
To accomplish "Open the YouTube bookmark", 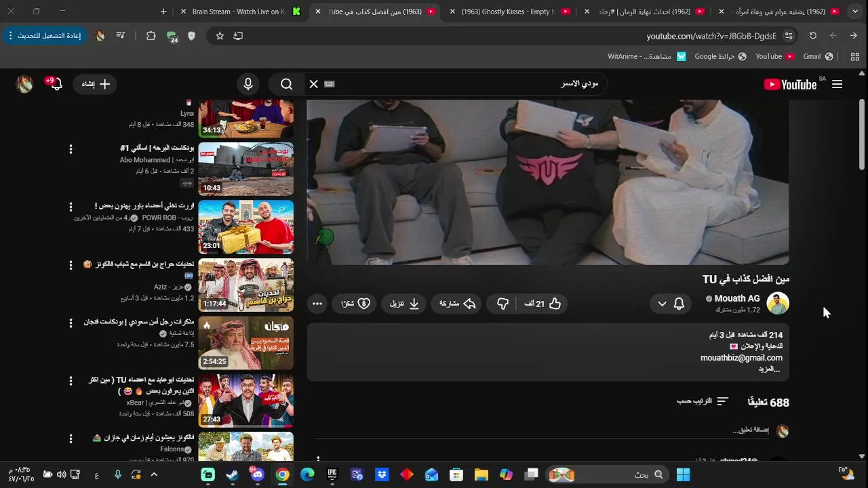I will coord(774,56).
